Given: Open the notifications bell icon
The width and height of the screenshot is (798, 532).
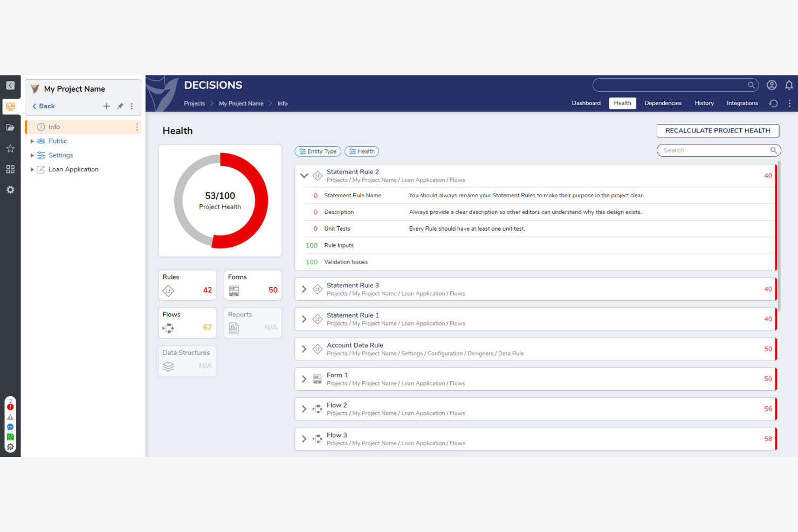Looking at the screenshot, I should coord(789,85).
